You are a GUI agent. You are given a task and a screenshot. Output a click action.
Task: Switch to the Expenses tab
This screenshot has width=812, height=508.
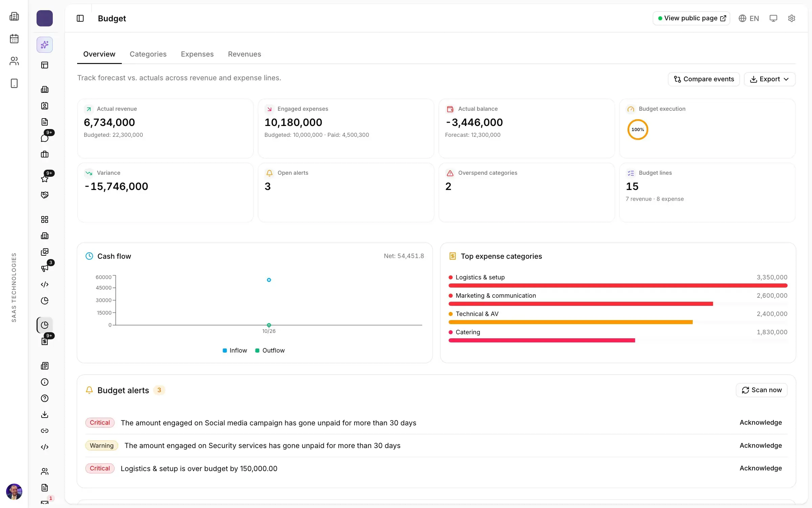pos(197,54)
